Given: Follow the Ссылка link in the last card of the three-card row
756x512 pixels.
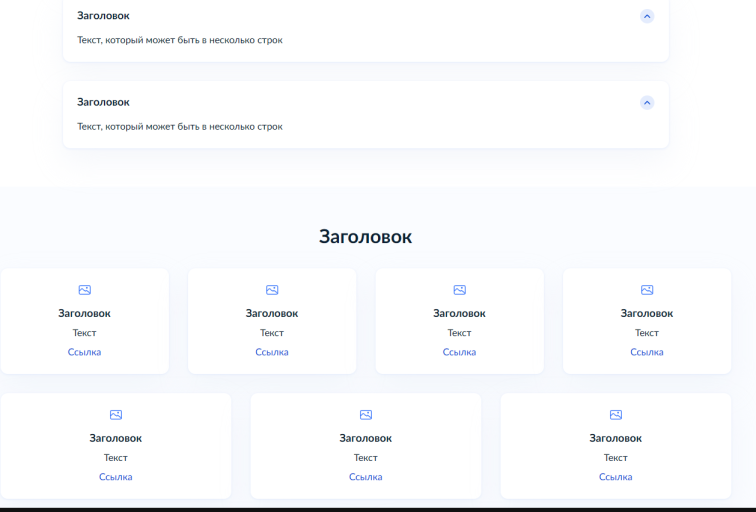Looking at the screenshot, I should point(616,477).
